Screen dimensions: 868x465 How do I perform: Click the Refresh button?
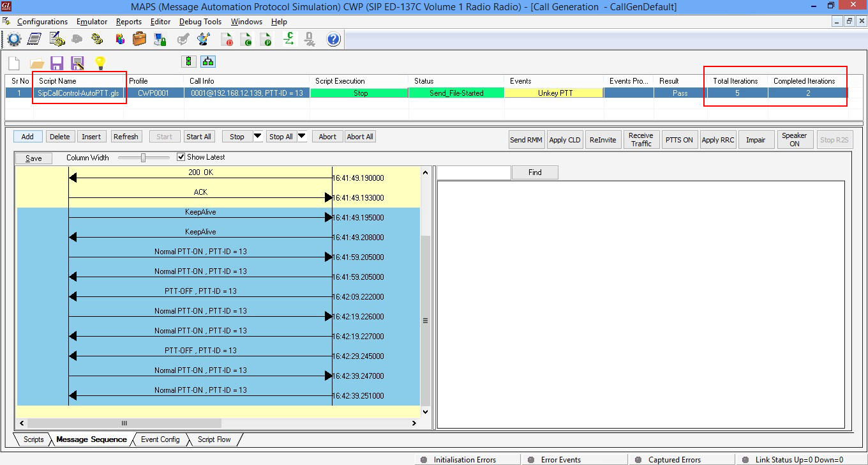[126, 137]
